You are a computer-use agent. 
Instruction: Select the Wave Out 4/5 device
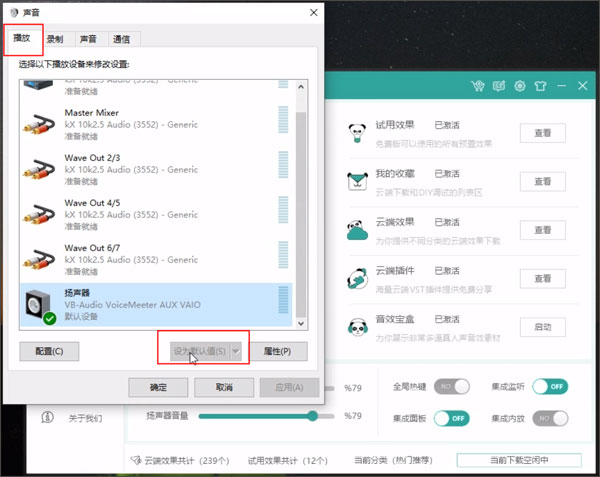tap(156, 215)
